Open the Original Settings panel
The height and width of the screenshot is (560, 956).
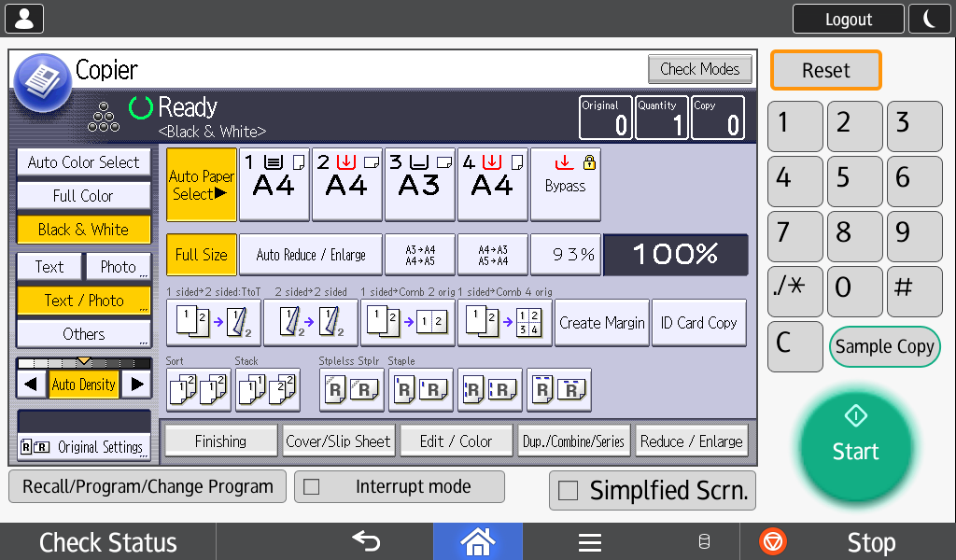coord(84,435)
